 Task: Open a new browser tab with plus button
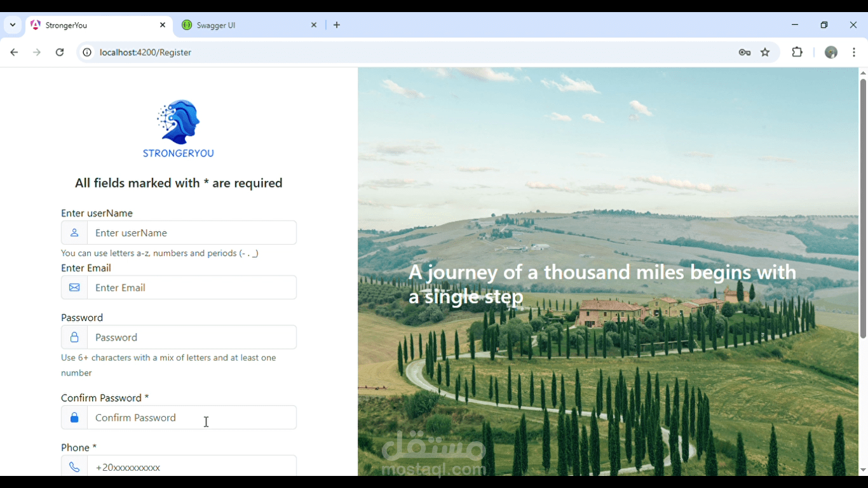(x=337, y=25)
